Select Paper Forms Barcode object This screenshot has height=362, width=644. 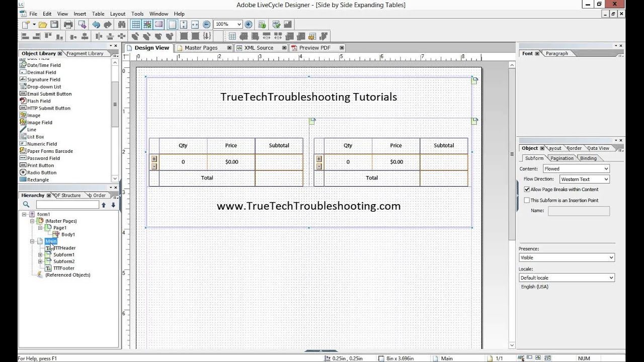pos(50,151)
